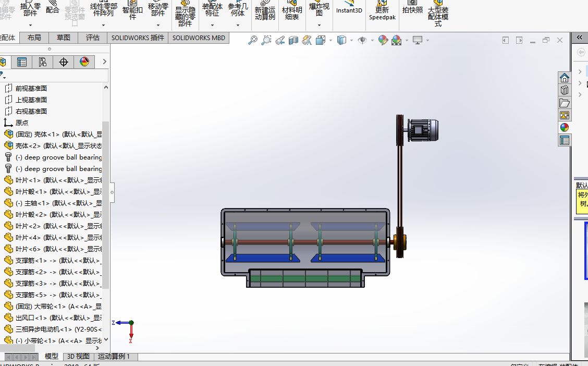Expand the 参考几何体 dropdown arrow
Screen dimensions: 588x366
(x=238, y=25)
